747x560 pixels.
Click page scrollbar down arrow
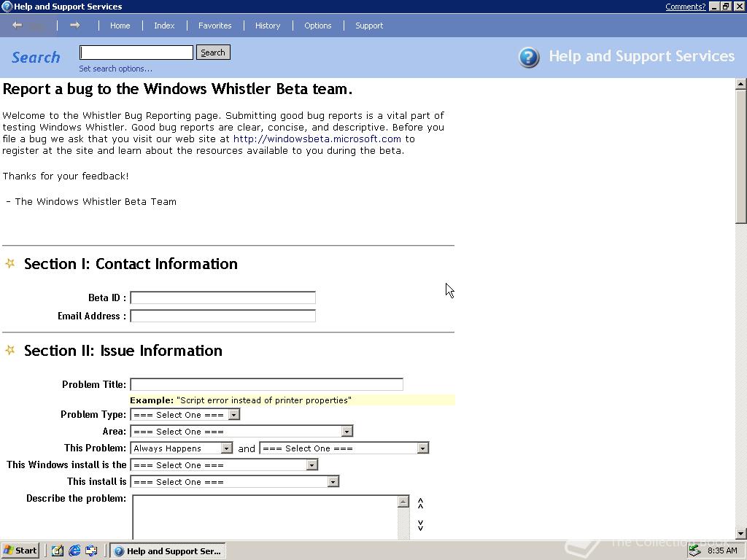(741, 534)
